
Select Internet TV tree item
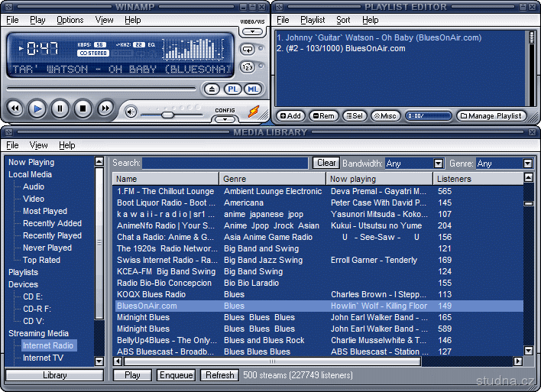click(x=43, y=358)
